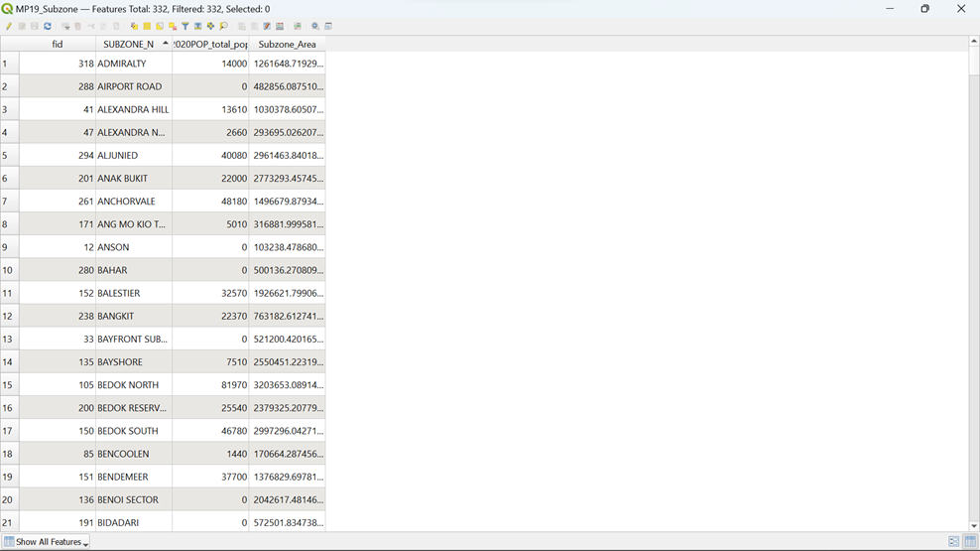Image resolution: width=980 pixels, height=551 pixels.
Task: Switch to form view
Action: pos(953,542)
